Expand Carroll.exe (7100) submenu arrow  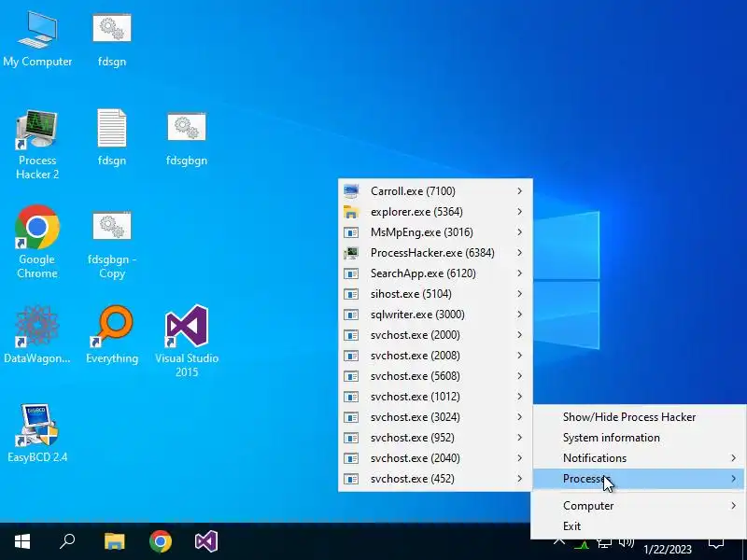pyautogui.click(x=520, y=191)
